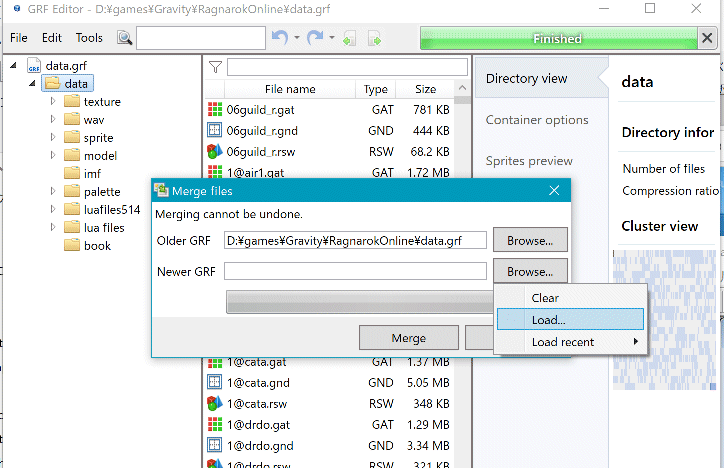The image size is (724, 468).
Task: Click the back-arrow page toolbar icon
Action: click(x=349, y=38)
